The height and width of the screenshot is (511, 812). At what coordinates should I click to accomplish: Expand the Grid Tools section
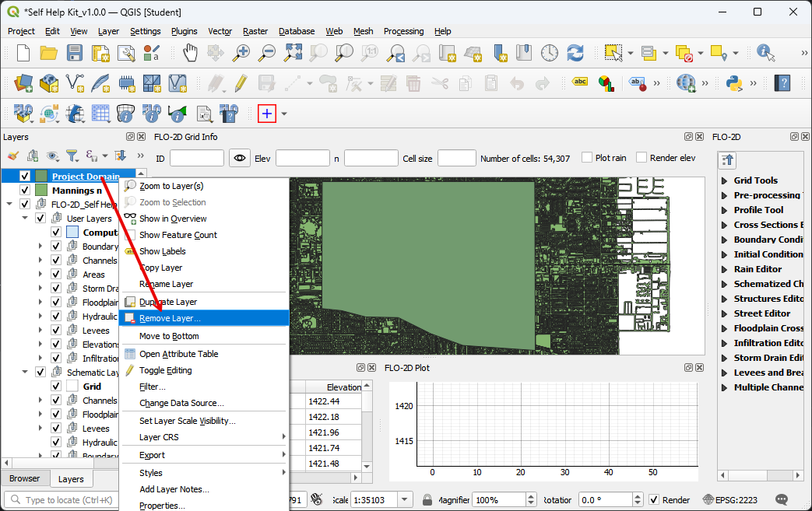coord(726,180)
